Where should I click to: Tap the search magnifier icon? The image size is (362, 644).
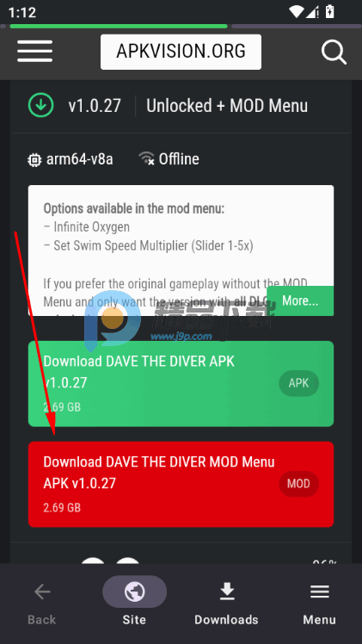pos(334,53)
